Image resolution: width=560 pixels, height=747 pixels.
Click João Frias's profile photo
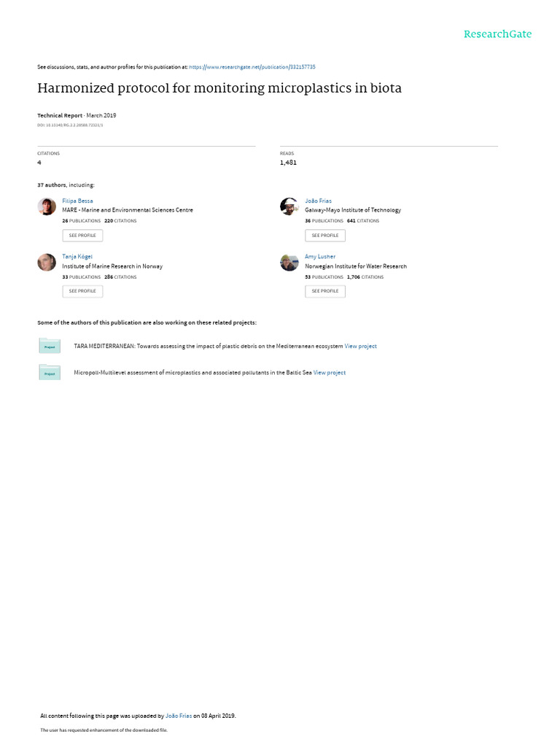[289, 206]
